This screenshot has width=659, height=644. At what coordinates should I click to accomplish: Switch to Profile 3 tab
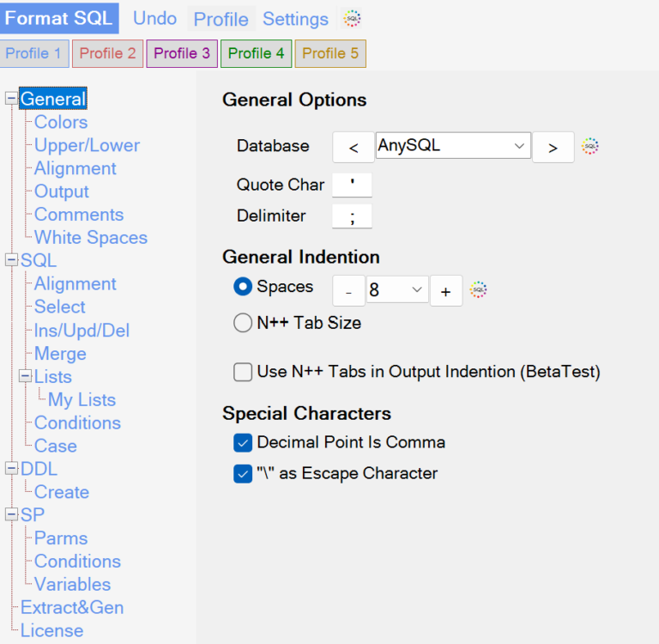point(182,53)
